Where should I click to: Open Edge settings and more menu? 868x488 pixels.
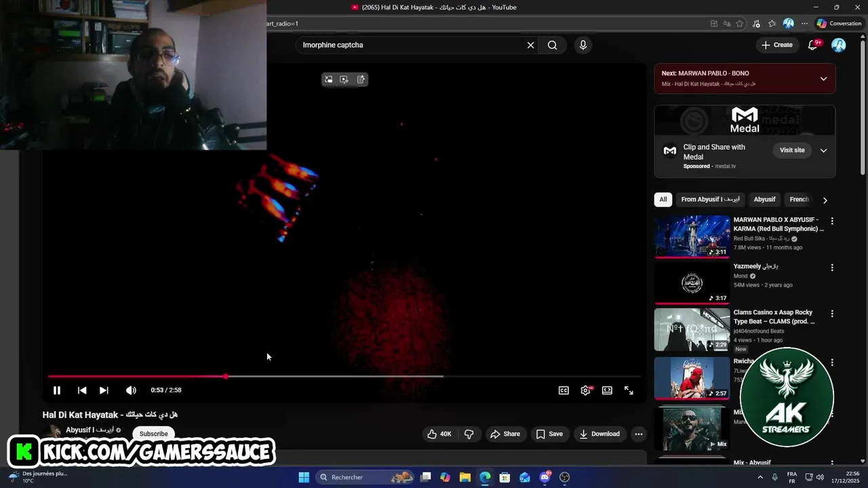coord(805,24)
